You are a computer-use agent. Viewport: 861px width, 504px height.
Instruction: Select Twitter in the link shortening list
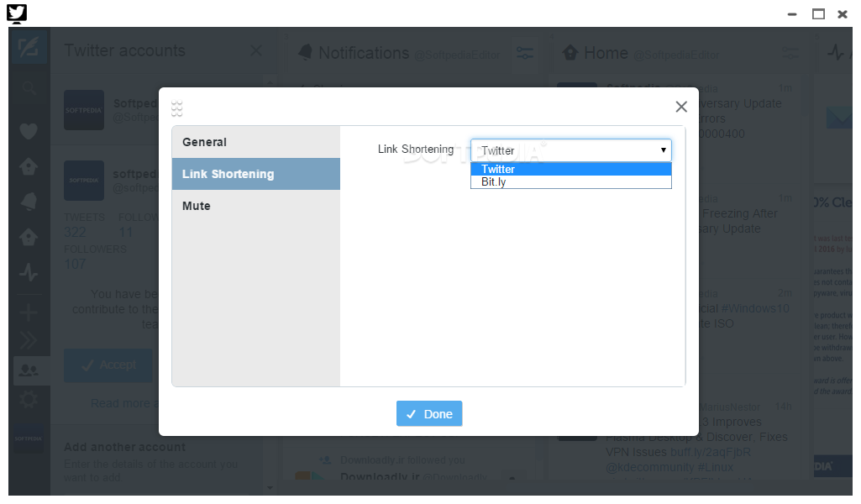point(570,169)
